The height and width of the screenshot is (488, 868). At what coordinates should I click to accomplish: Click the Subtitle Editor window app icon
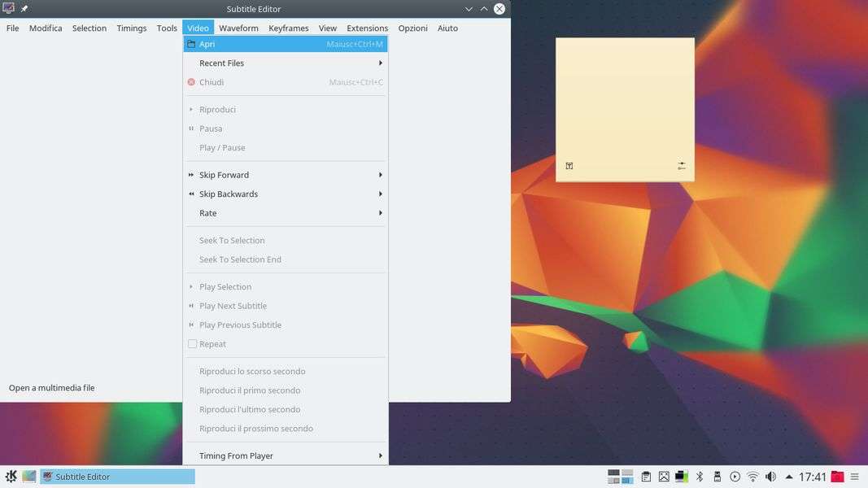pyautogui.click(x=8, y=8)
